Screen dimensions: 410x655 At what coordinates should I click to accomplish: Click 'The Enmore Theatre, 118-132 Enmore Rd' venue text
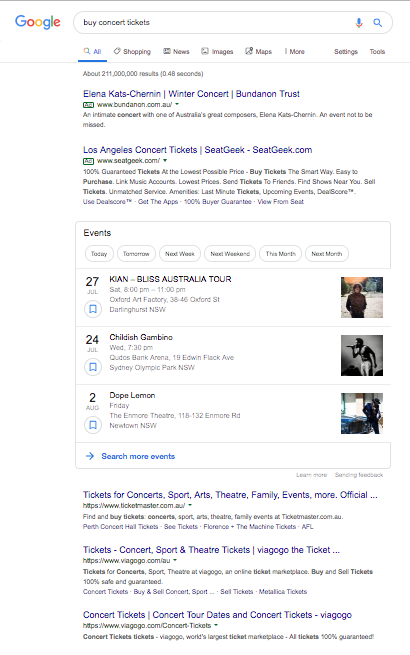pyautogui.click(x=175, y=416)
